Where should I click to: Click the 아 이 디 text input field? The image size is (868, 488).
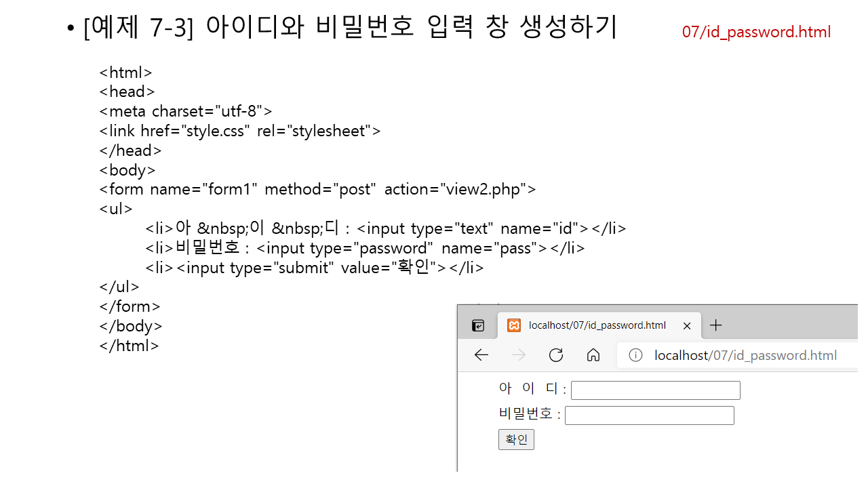click(655, 390)
